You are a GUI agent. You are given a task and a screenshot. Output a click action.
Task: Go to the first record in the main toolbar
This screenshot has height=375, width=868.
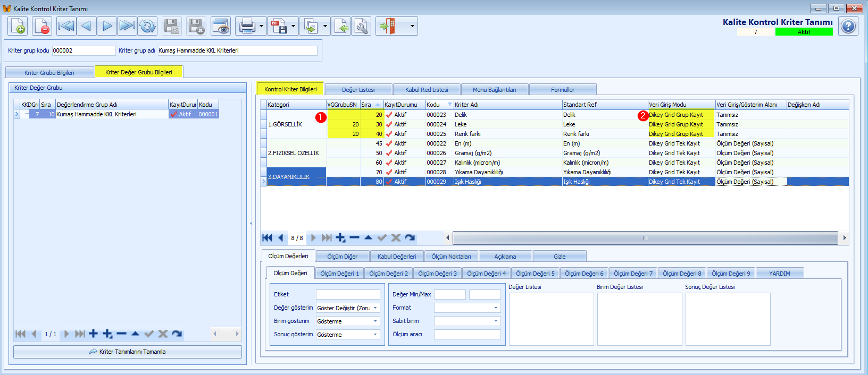pyautogui.click(x=66, y=26)
